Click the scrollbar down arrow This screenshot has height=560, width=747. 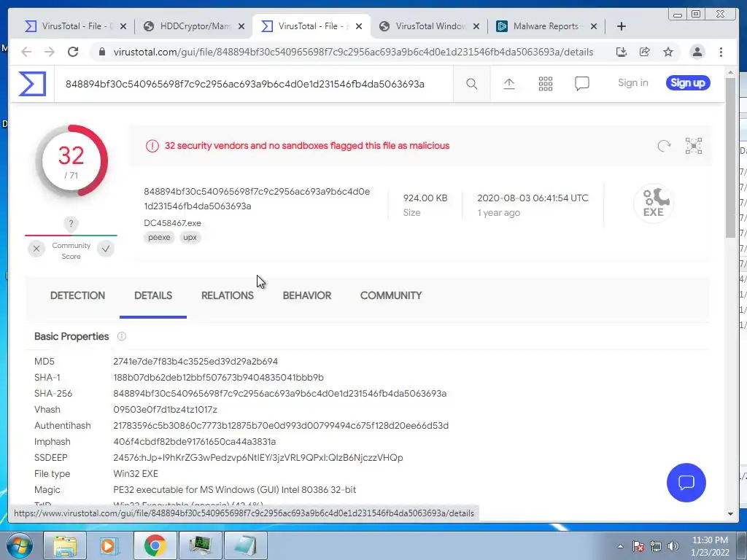pyautogui.click(x=730, y=514)
